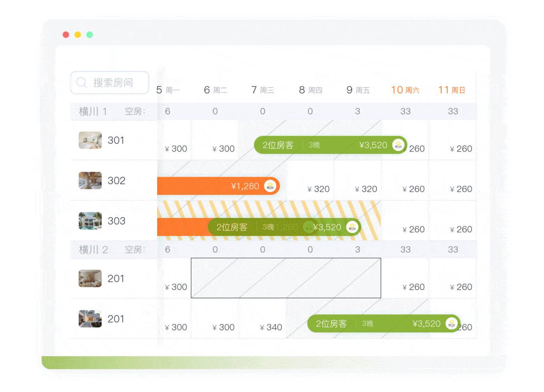Focus the 搜索房间 search field
Screen dimensions: 544x392
110,82
